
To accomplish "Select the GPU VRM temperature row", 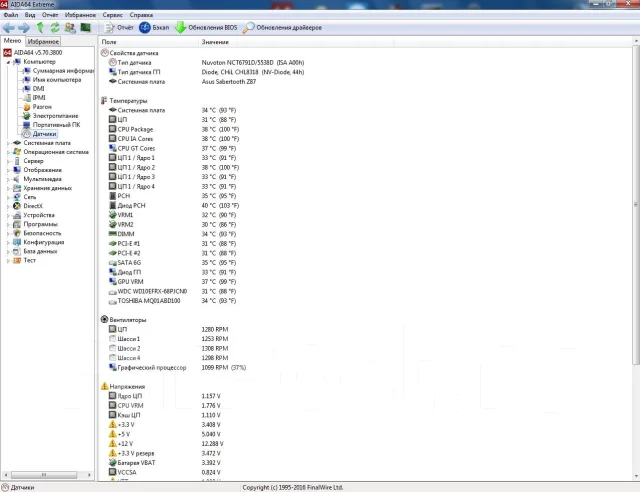I will 172,282.
